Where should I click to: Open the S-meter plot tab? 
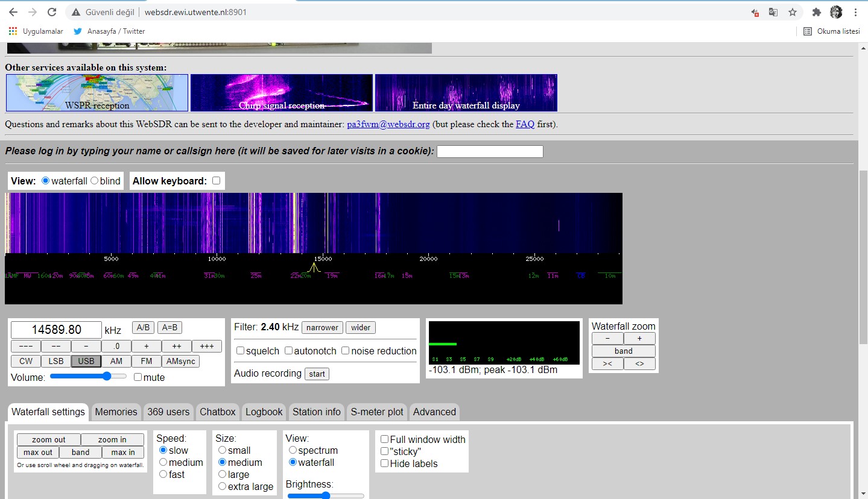point(378,412)
